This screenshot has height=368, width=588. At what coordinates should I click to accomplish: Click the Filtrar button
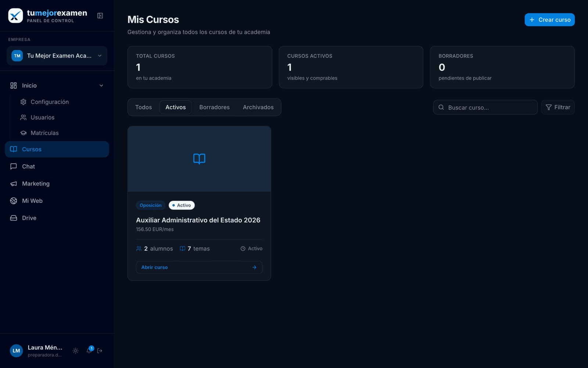[558, 107]
